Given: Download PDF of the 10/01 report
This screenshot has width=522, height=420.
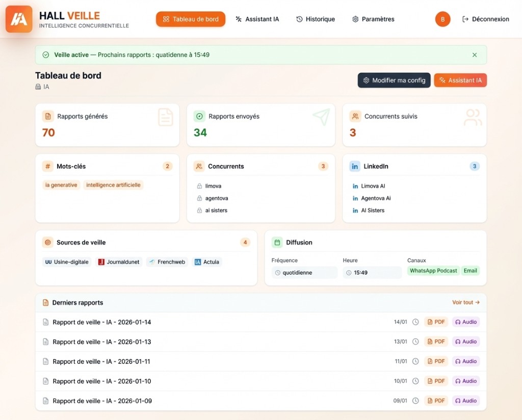Looking at the screenshot, I should click(436, 381).
